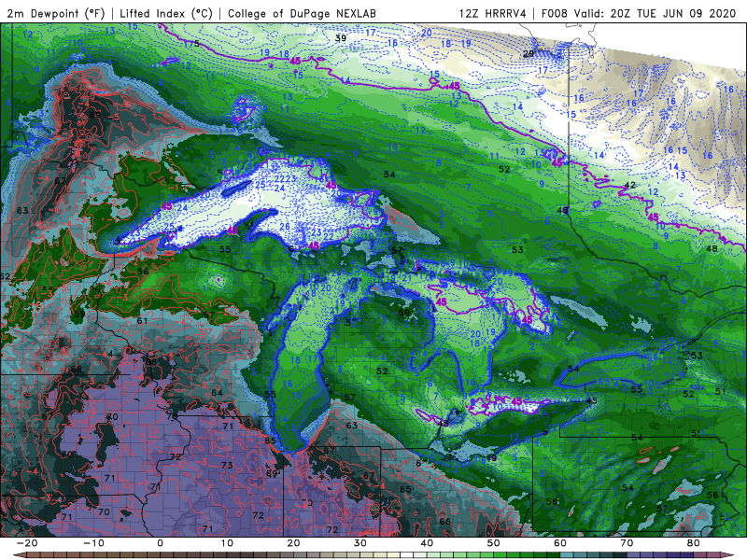Click the 20 label on the colorbar scale
The width and height of the screenshot is (747, 560).
point(293,543)
